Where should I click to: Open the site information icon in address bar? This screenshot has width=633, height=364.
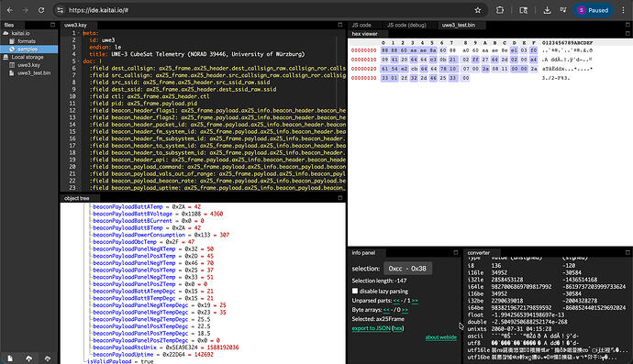tap(61, 10)
